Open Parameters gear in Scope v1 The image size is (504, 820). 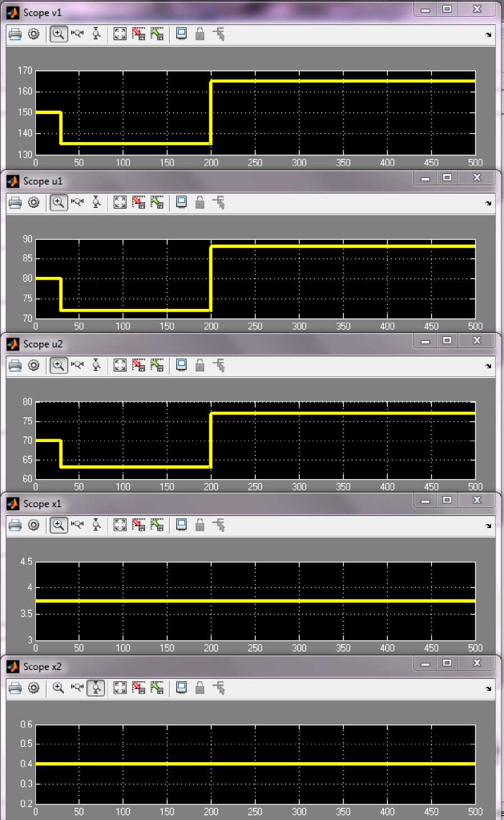click(x=34, y=34)
